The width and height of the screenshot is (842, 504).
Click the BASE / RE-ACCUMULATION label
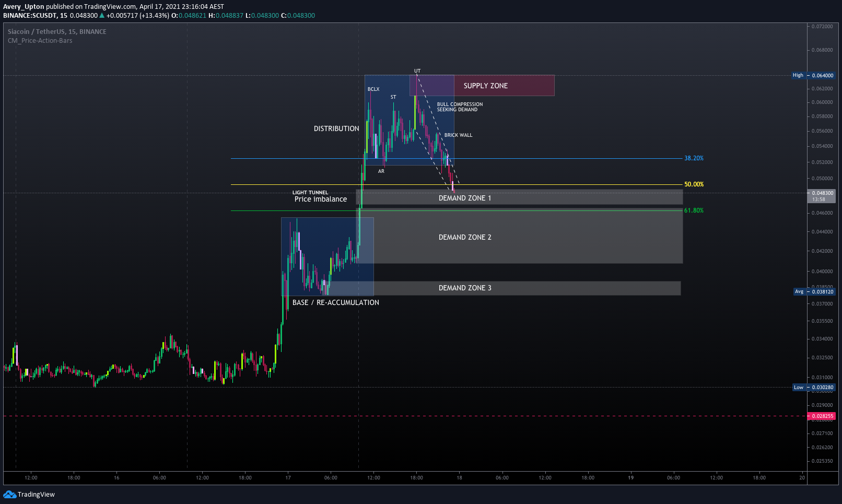[335, 302]
